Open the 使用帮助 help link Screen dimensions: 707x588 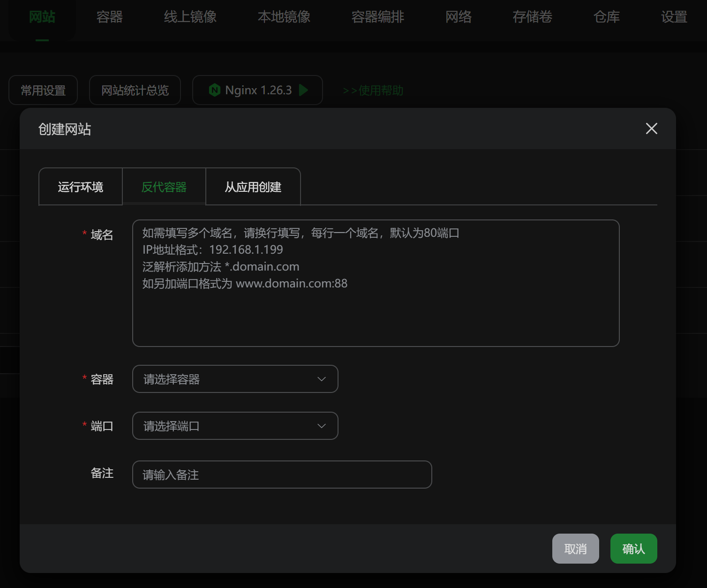click(x=373, y=90)
